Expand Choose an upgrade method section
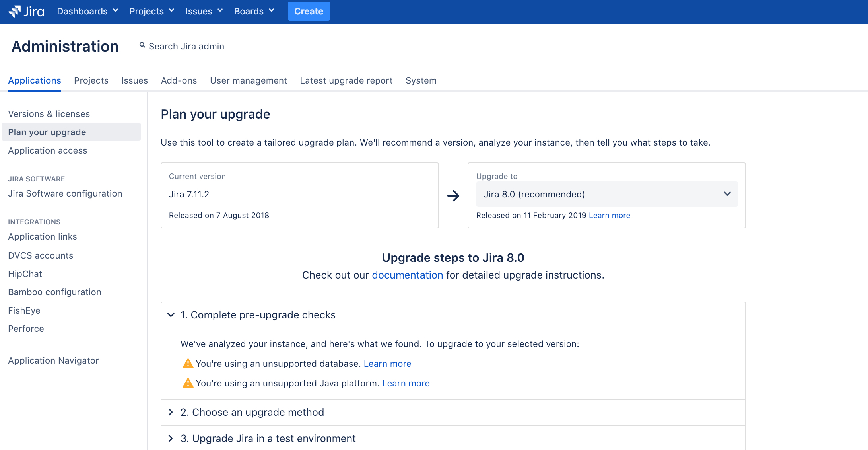 coord(171,412)
